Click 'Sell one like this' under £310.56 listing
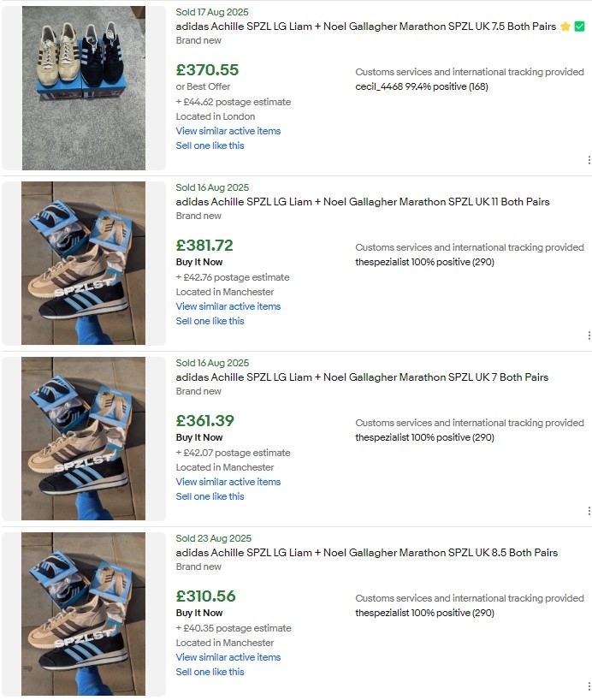Screen dimensions: 592x700 210,672
